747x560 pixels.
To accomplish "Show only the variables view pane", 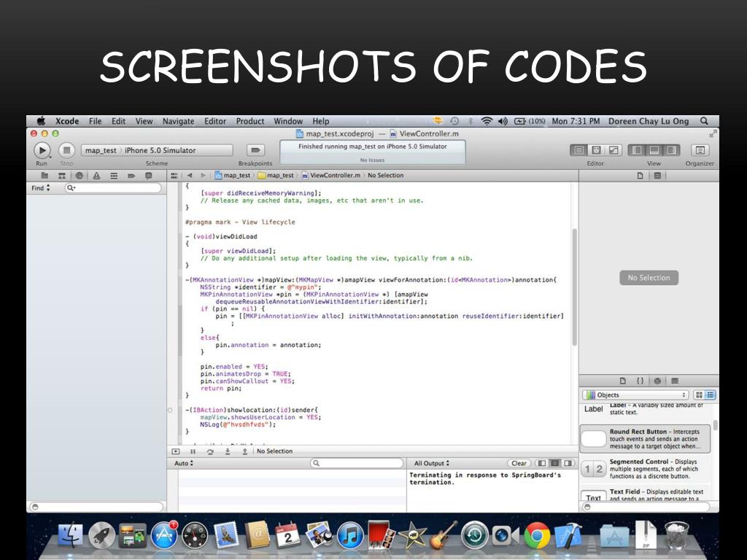I will point(542,463).
